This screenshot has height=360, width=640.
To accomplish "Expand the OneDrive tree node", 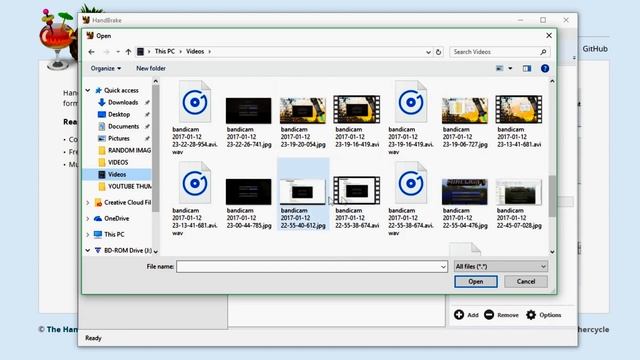I will point(88,218).
